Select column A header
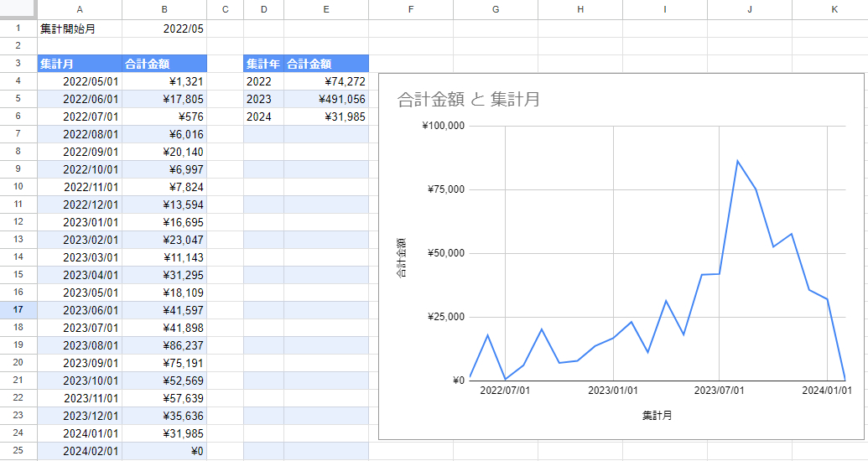 pos(80,9)
